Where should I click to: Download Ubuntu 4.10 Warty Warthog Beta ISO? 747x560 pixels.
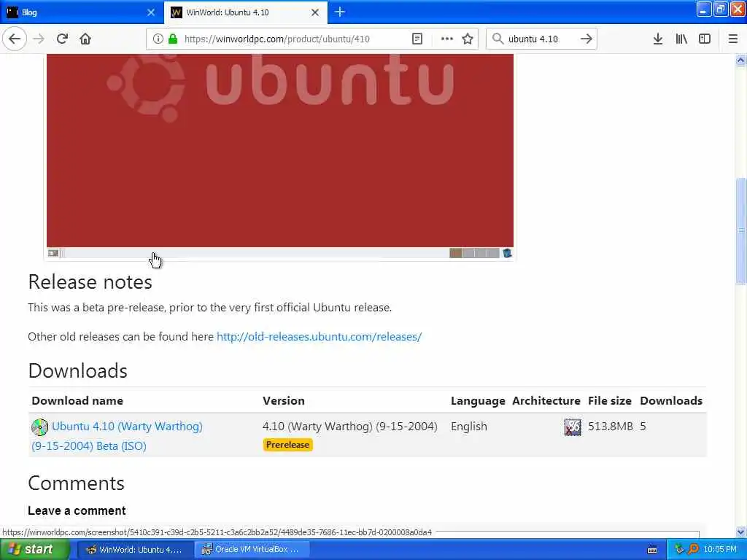pos(117,436)
